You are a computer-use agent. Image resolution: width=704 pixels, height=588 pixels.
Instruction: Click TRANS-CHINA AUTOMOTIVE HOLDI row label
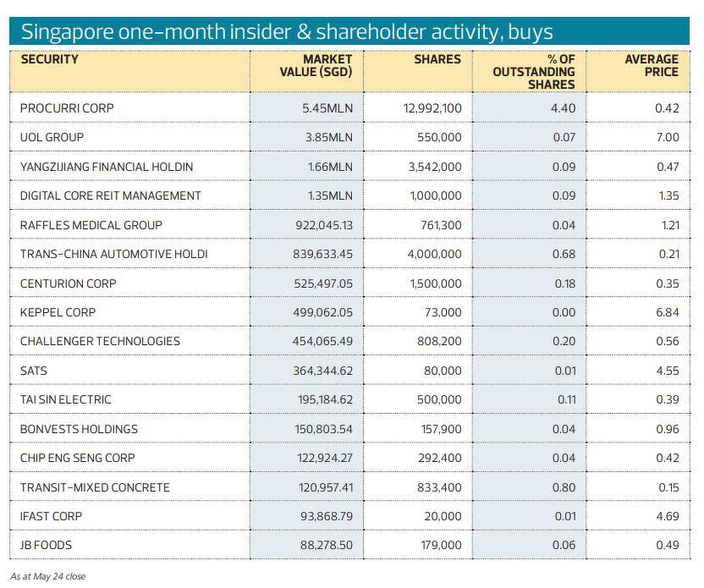113,255
